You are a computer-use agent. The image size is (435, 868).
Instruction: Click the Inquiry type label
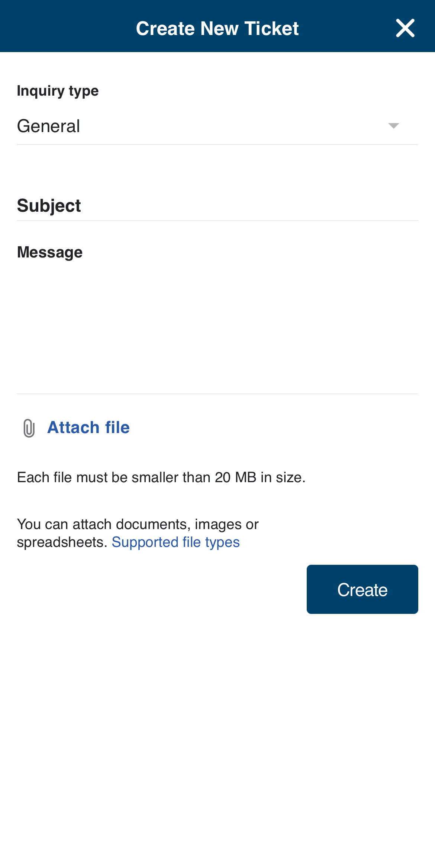(x=58, y=91)
